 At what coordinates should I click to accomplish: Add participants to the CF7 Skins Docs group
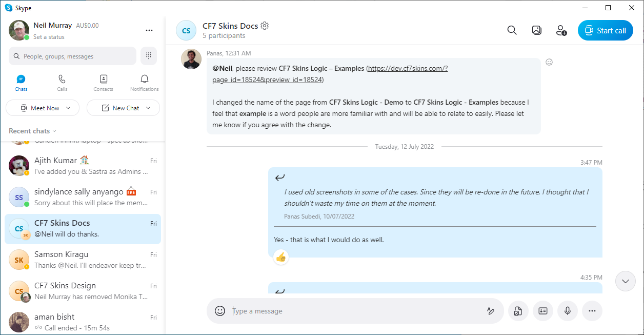click(x=561, y=30)
